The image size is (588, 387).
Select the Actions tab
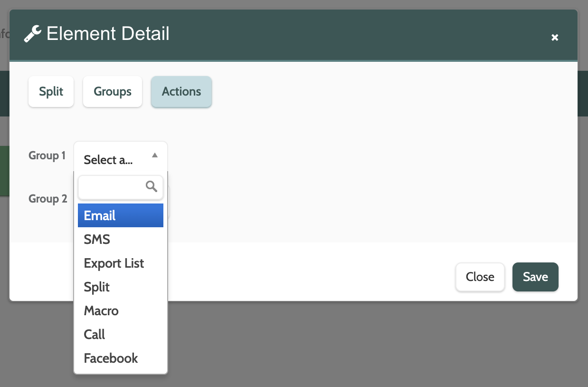click(181, 91)
